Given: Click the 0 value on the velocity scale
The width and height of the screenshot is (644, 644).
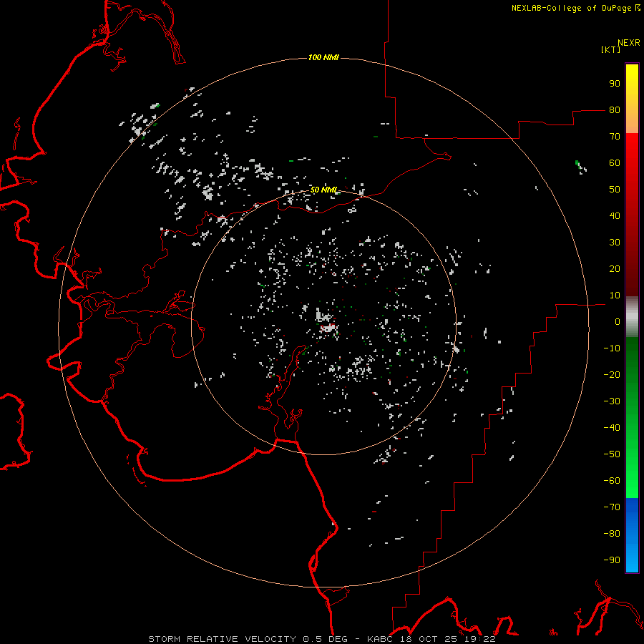Looking at the screenshot, I should [x=618, y=322].
